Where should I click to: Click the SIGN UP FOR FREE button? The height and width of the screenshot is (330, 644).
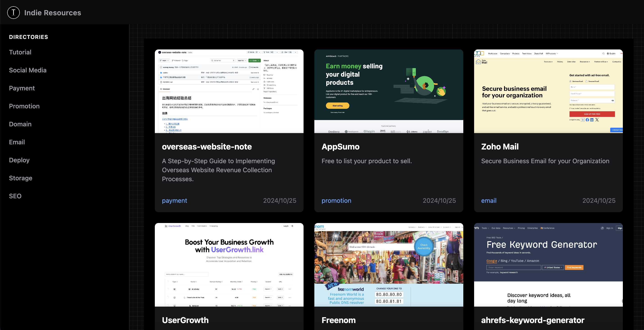592,114
